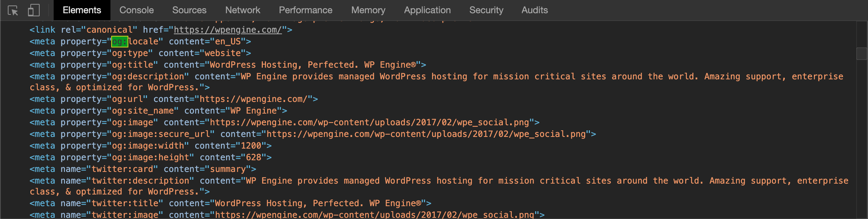Click the highlighted 'og:' search match
The width and height of the screenshot is (868, 219).
(x=120, y=42)
